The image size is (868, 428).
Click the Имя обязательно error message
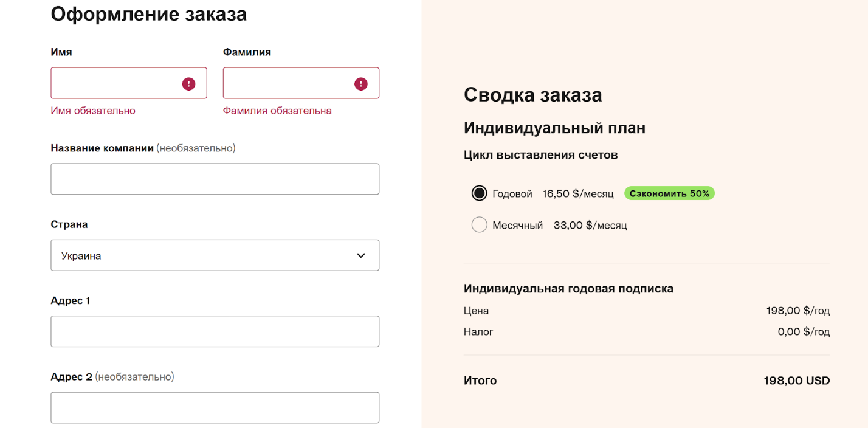coord(93,111)
